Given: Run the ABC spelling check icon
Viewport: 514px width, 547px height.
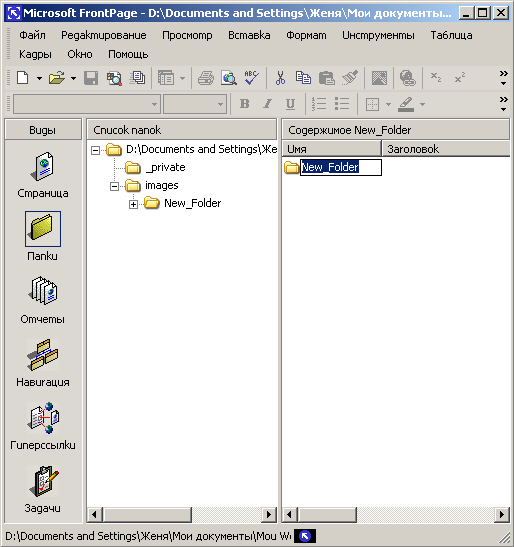Looking at the screenshot, I should click(x=251, y=78).
